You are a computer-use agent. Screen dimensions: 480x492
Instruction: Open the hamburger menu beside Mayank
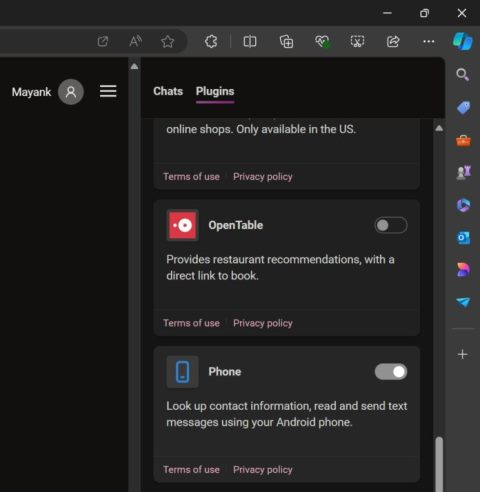108,91
